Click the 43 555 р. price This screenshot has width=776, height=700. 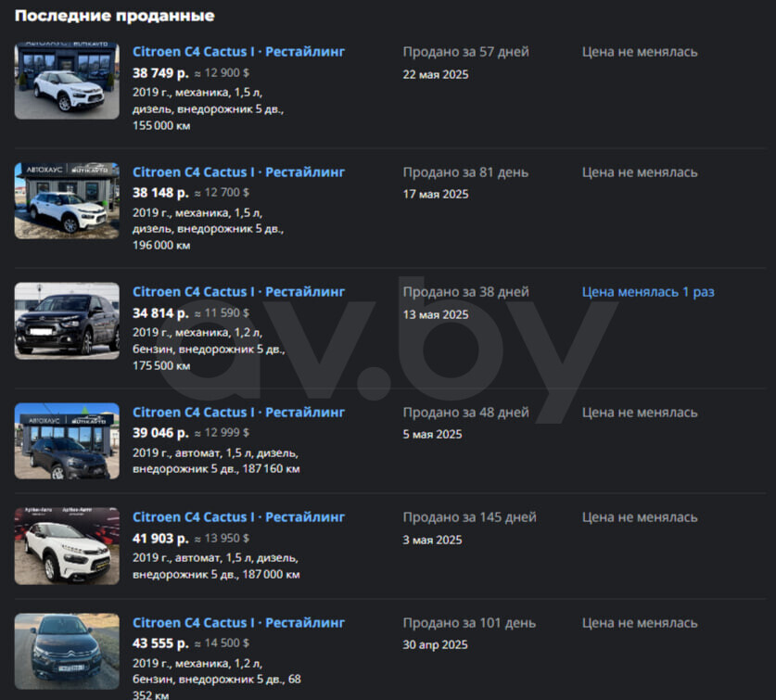(160, 643)
